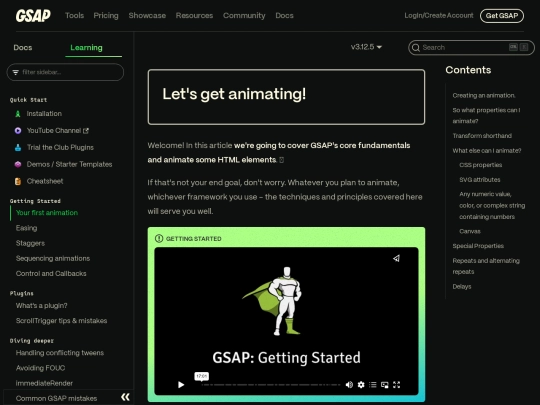The height and width of the screenshot is (405, 540).
Task: Jump to Any numeric value contents entry
Action: pyautogui.click(x=492, y=205)
